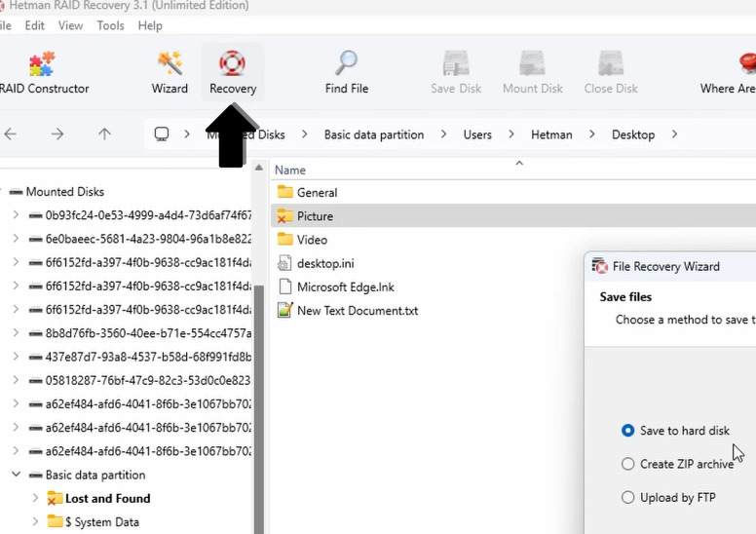Click the $ System Data folder icon
Viewport: 756px width, 534px height.
(55, 521)
